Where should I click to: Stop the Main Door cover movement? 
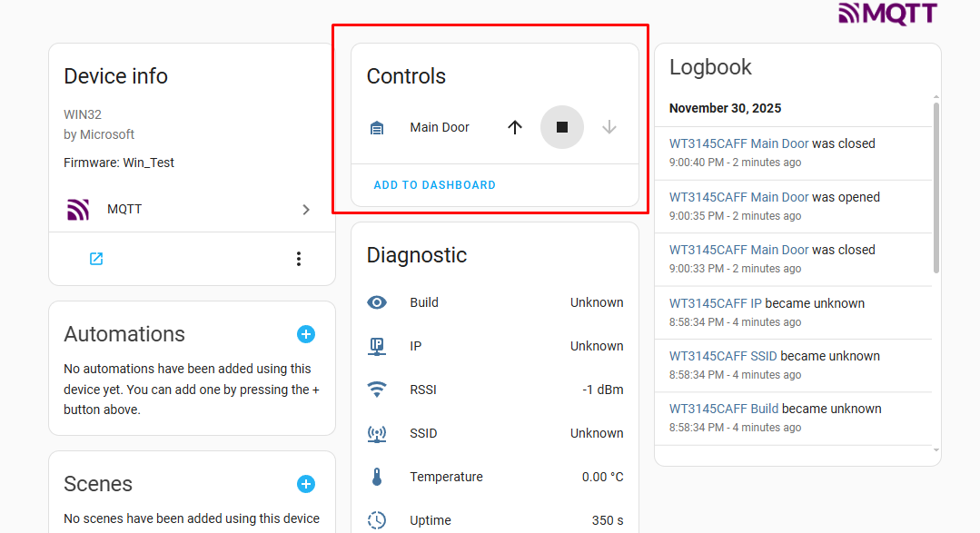pyautogui.click(x=562, y=127)
